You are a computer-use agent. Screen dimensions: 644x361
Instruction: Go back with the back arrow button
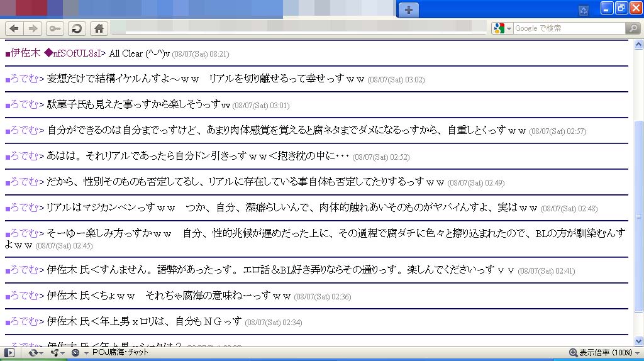(x=14, y=28)
